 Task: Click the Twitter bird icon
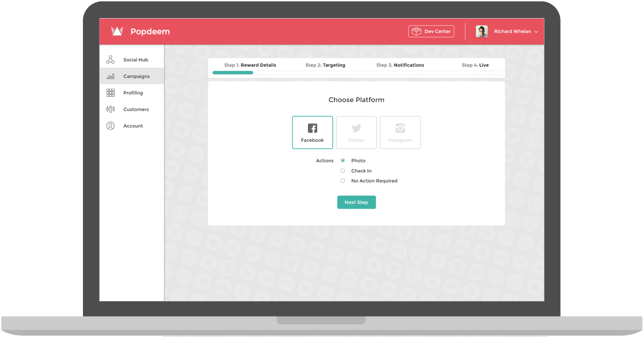click(357, 128)
